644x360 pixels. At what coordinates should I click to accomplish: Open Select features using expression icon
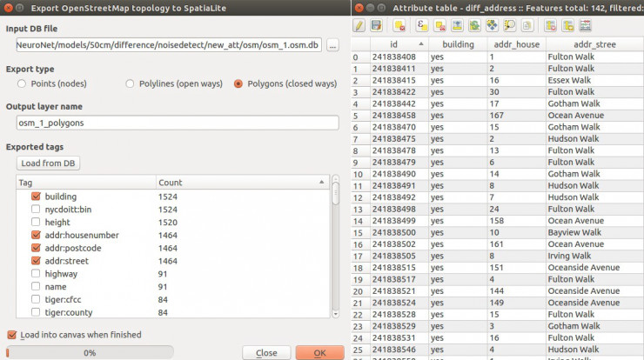(x=422, y=25)
